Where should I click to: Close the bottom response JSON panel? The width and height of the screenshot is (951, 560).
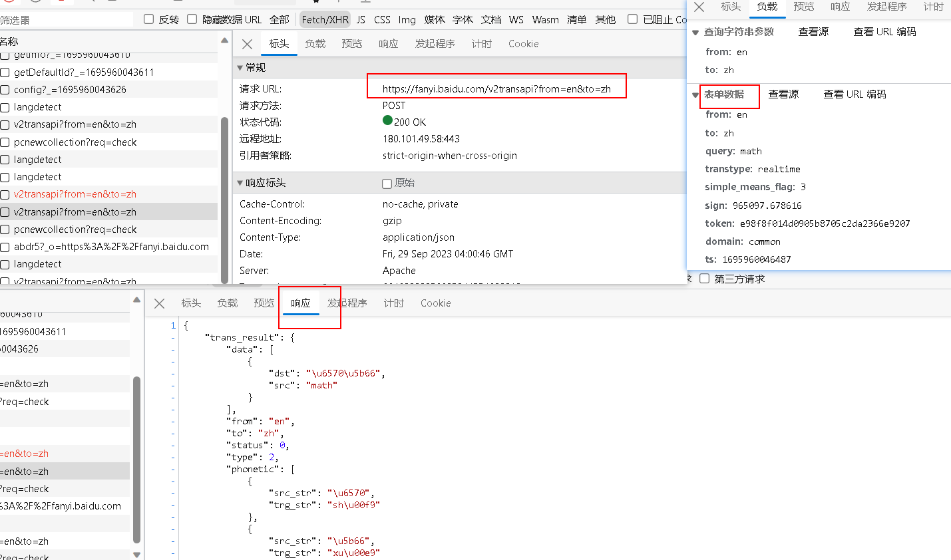(159, 303)
